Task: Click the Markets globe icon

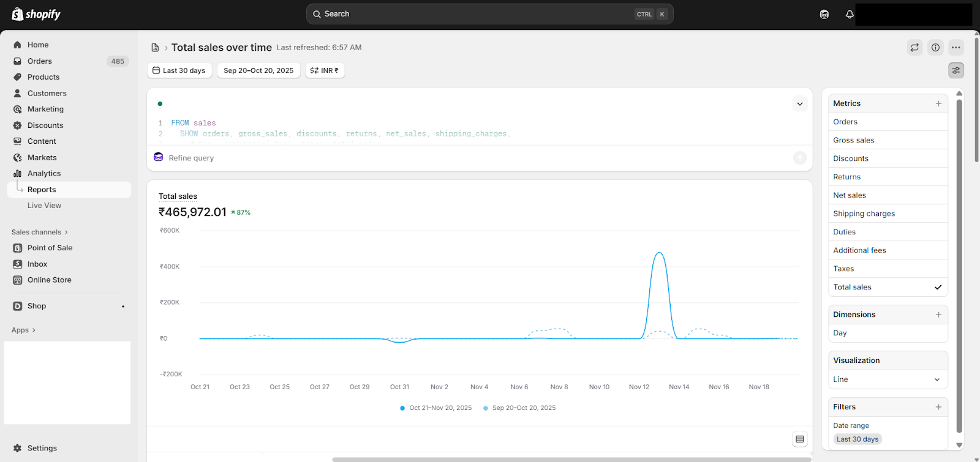Action: tap(17, 157)
